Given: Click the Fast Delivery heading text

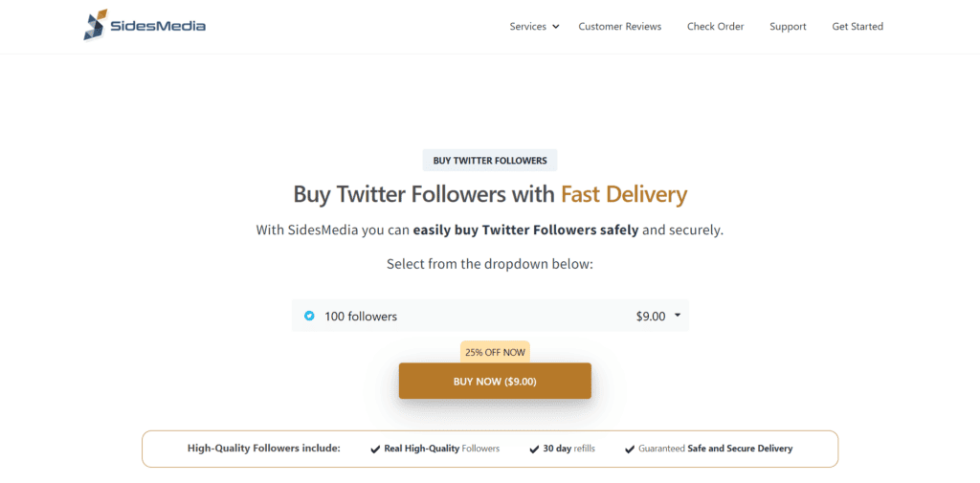Looking at the screenshot, I should [623, 194].
